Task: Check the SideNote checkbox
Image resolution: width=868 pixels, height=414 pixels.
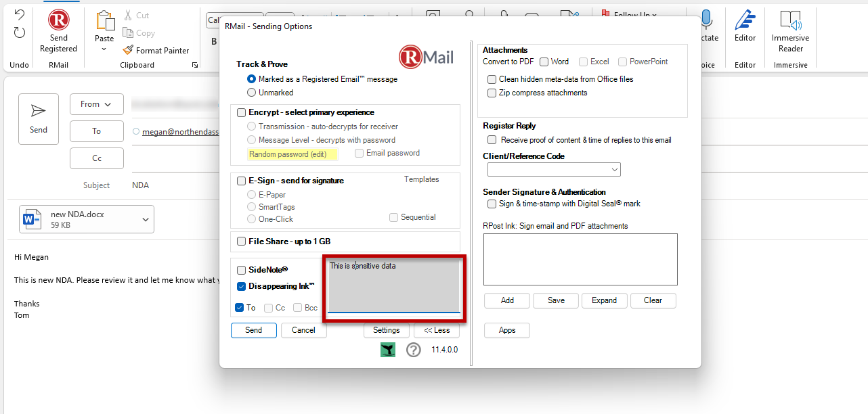Action: (x=242, y=270)
